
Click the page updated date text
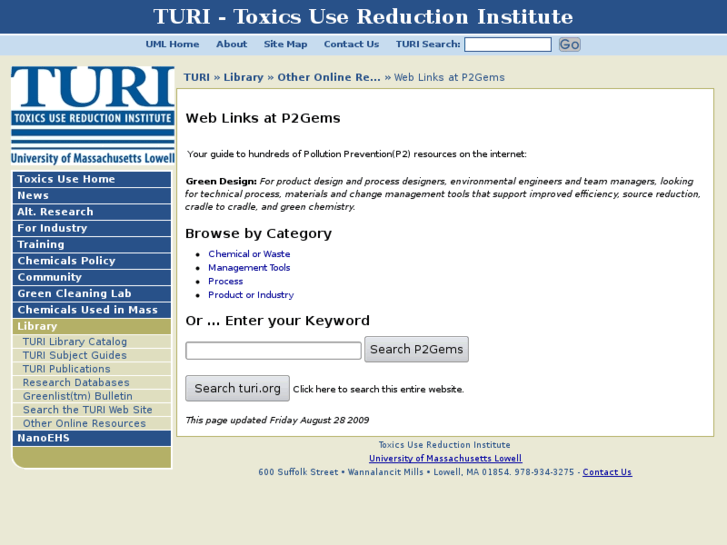tap(277, 420)
